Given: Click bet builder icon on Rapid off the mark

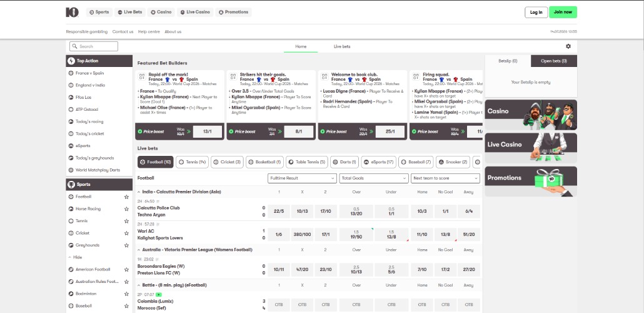Looking at the screenshot, I should (142, 76).
